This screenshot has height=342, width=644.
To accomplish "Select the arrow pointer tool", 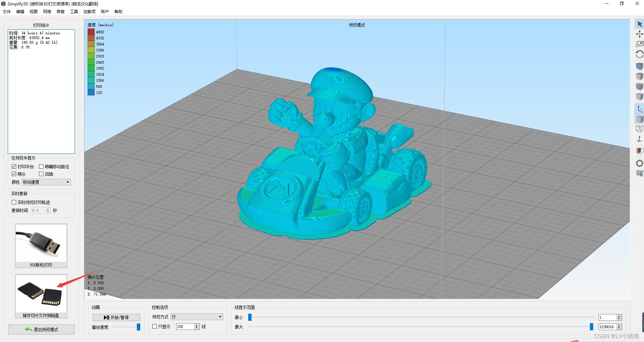I will coord(639,24).
